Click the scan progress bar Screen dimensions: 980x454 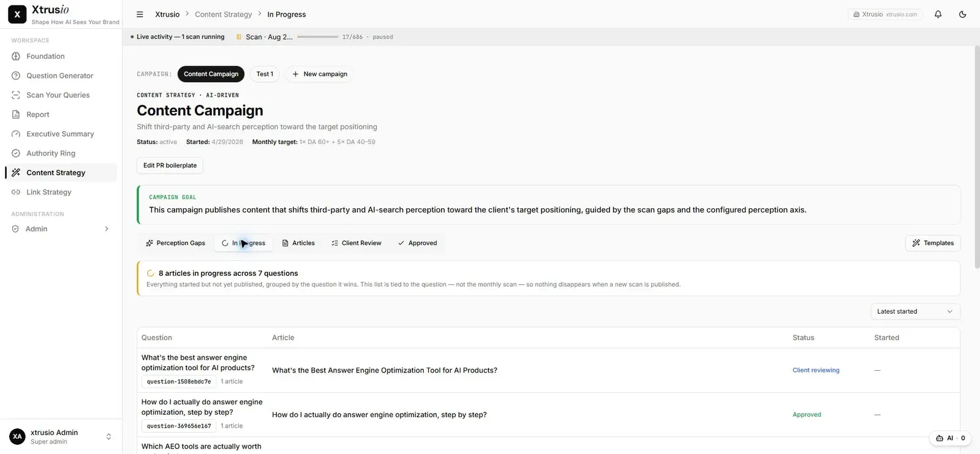pos(317,37)
